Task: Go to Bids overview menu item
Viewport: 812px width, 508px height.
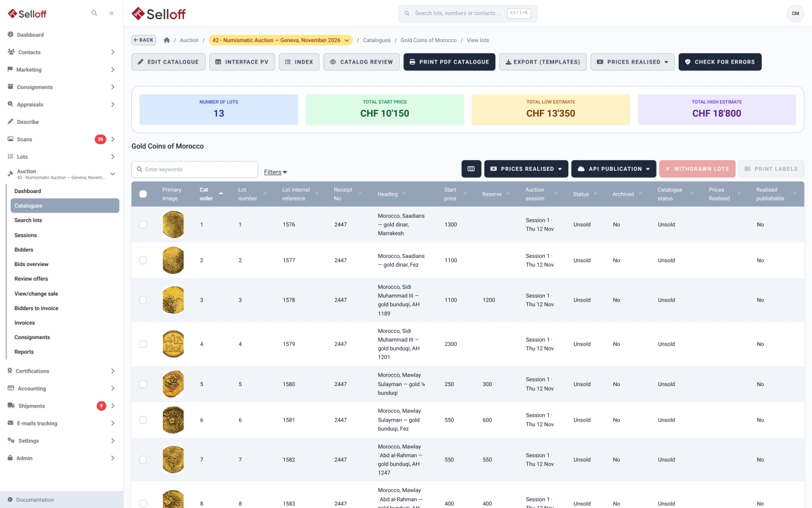Action: (x=32, y=264)
